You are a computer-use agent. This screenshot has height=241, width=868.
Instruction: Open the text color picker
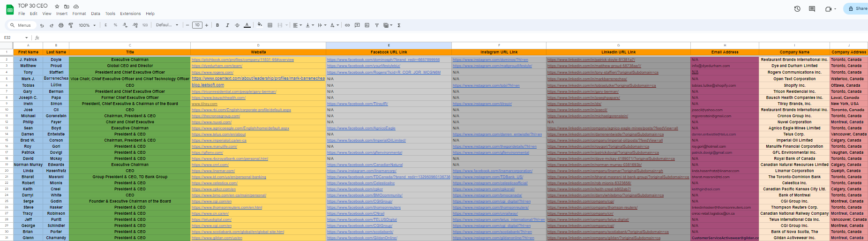[x=247, y=25]
